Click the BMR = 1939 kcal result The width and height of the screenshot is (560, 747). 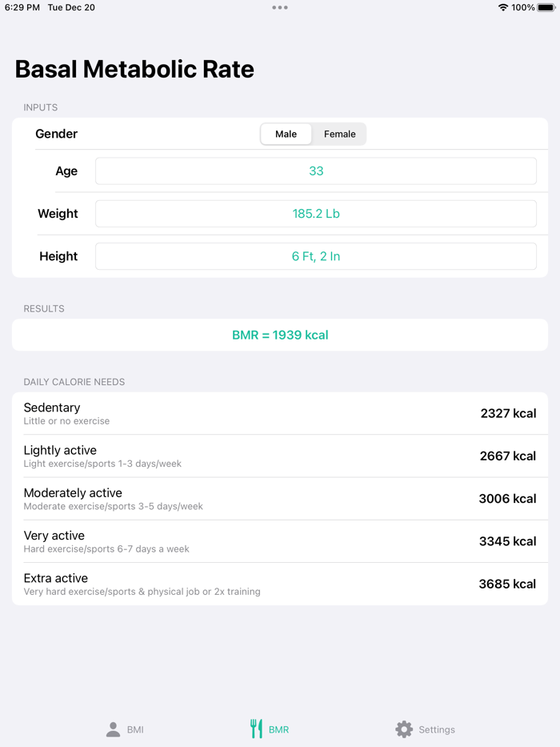(x=280, y=335)
